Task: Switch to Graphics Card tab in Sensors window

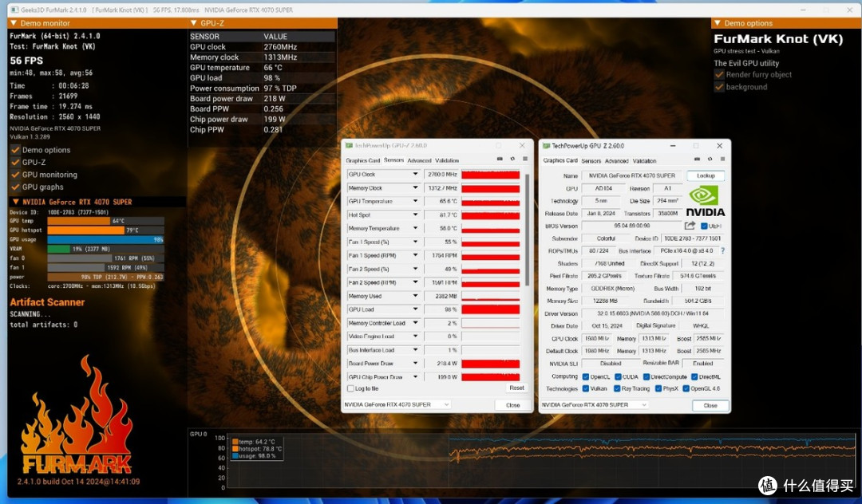Action: (x=363, y=160)
